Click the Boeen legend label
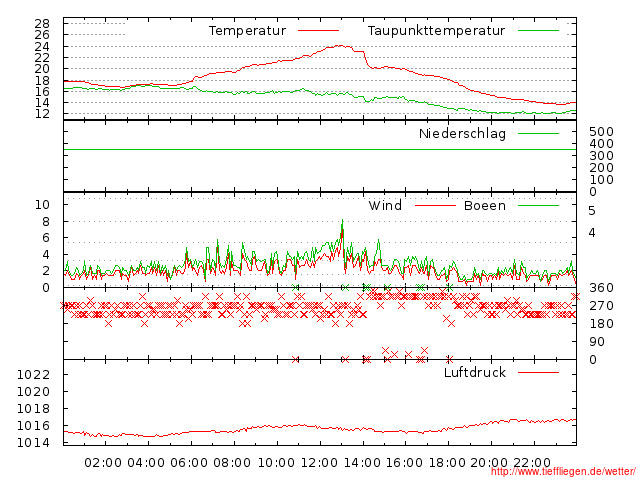Image resolution: width=640 pixels, height=480 pixels. [484, 205]
